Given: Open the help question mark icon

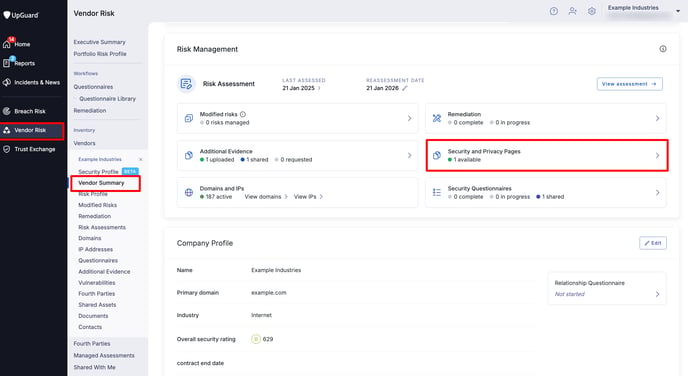Looking at the screenshot, I should 554,11.
